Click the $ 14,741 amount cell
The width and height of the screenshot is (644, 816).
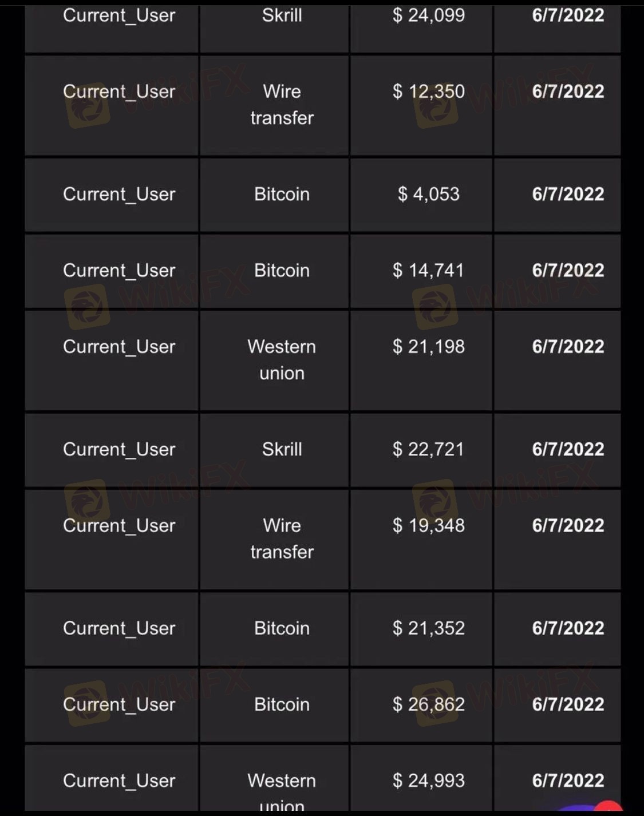[x=429, y=271]
